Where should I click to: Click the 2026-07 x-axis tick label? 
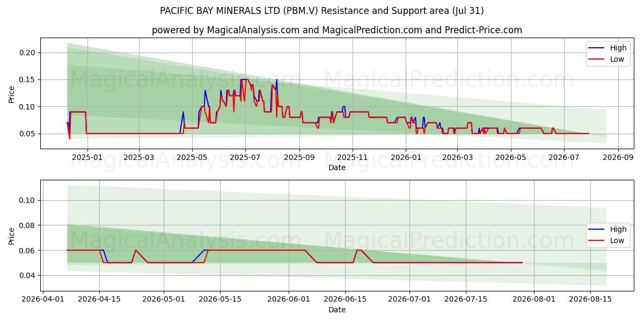(563, 157)
